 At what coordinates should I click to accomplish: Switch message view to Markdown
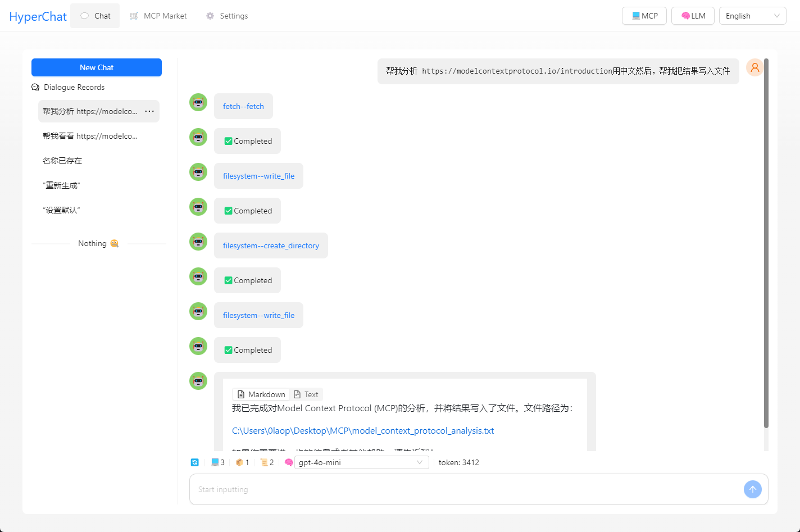[261, 394]
